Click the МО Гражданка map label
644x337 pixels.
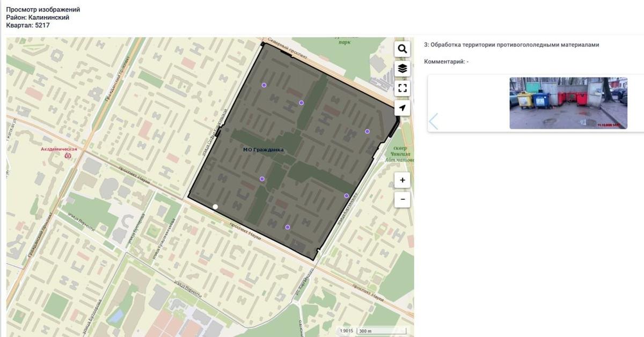[263, 150]
